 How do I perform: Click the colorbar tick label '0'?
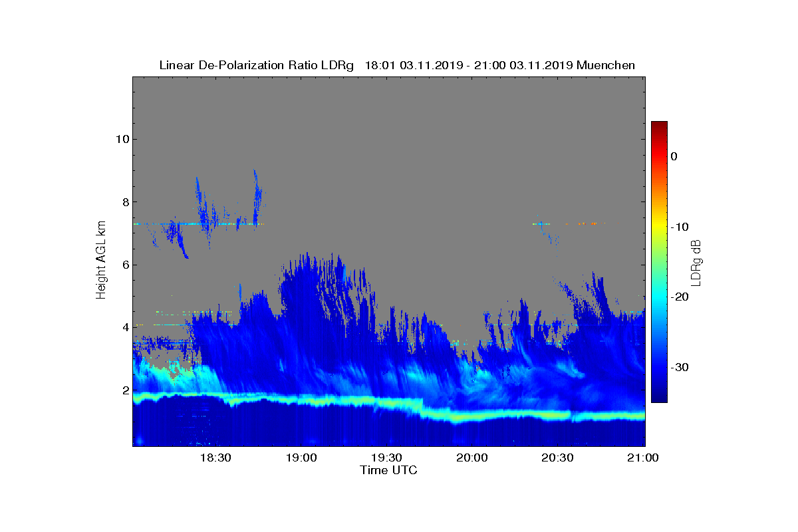point(674,156)
